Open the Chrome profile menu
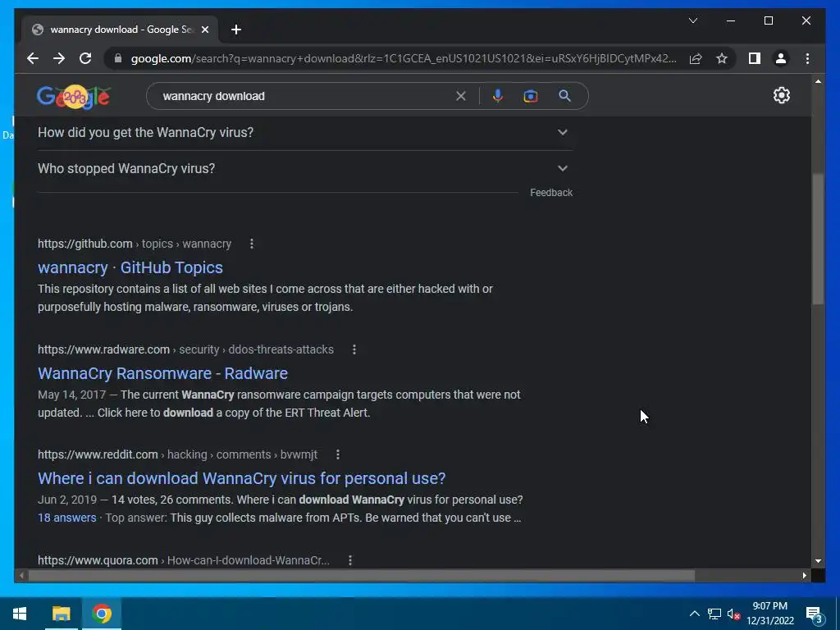 pos(781,58)
